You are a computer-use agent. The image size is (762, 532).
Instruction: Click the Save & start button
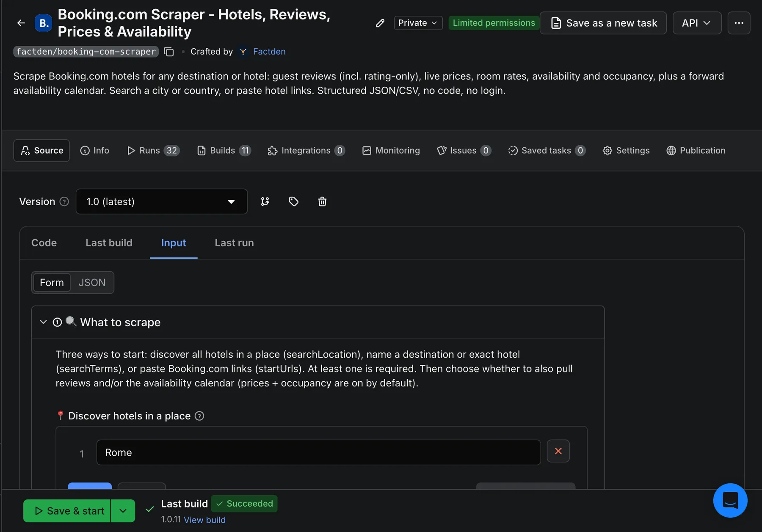click(67, 511)
